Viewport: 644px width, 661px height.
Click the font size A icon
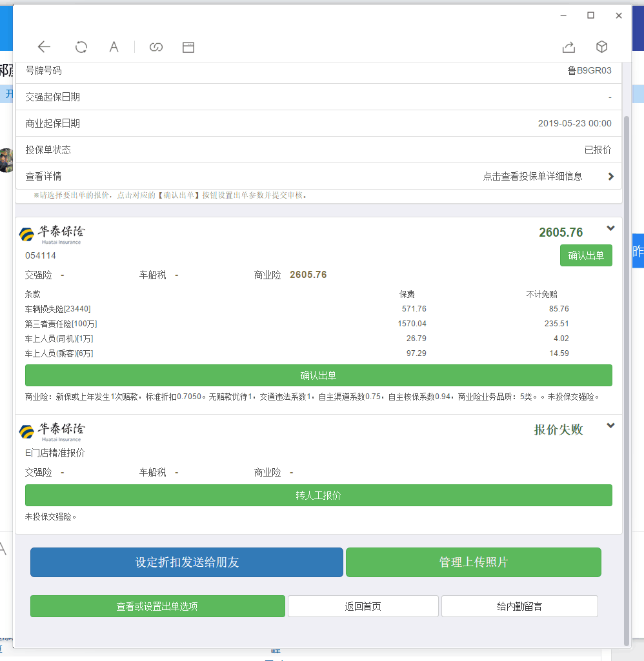pyautogui.click(x=114, y=47)
